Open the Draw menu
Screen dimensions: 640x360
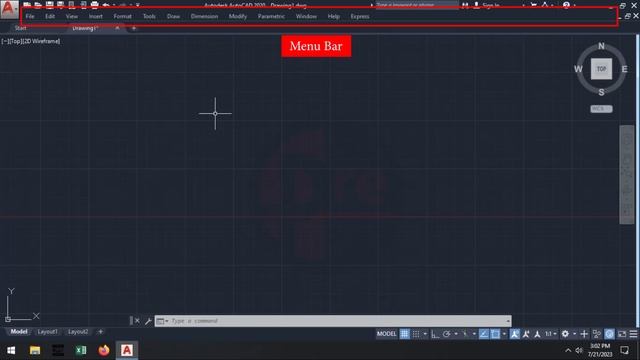click(x=173, y=16)
